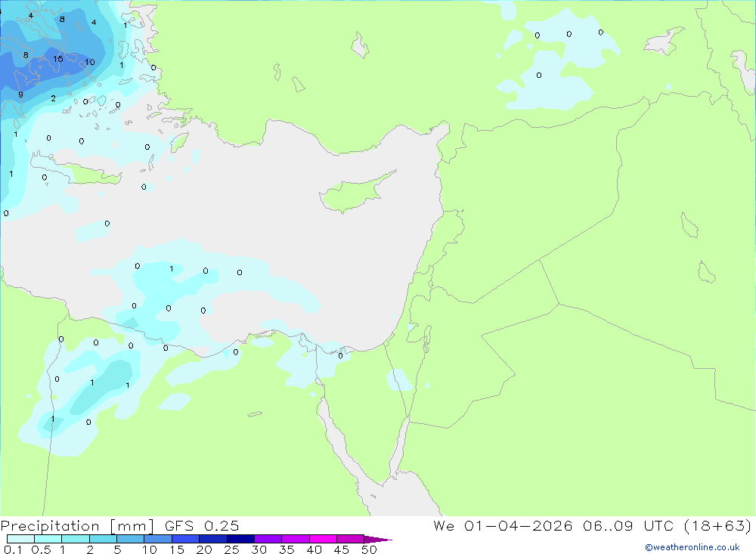Viewport: 756px width, 554px height.
Task: Click the legend scale label '35'
Action: pyautogui.click(x=287, y=549)
